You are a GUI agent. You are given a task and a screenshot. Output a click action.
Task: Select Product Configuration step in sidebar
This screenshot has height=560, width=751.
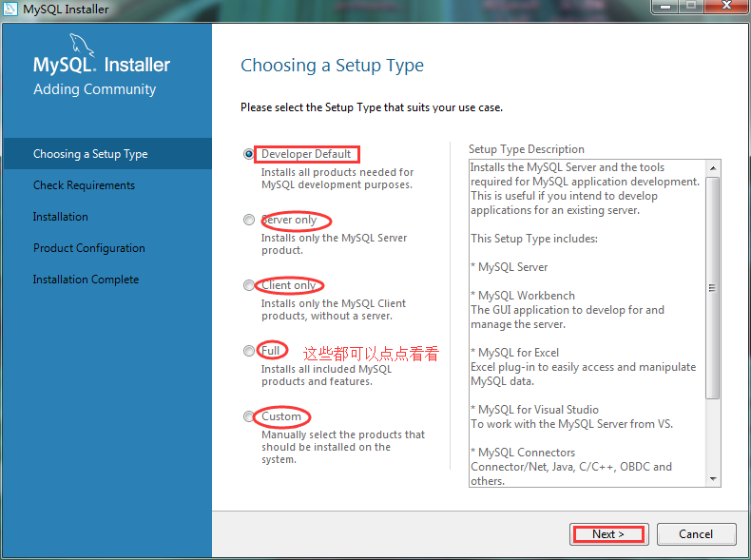(x=89, y=248)
